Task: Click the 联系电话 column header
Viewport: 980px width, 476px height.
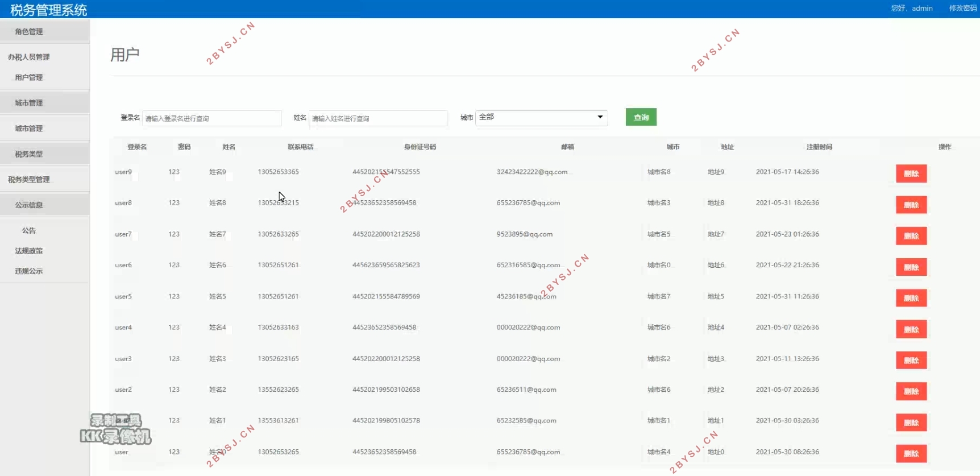Action: (x=301, y=147)
